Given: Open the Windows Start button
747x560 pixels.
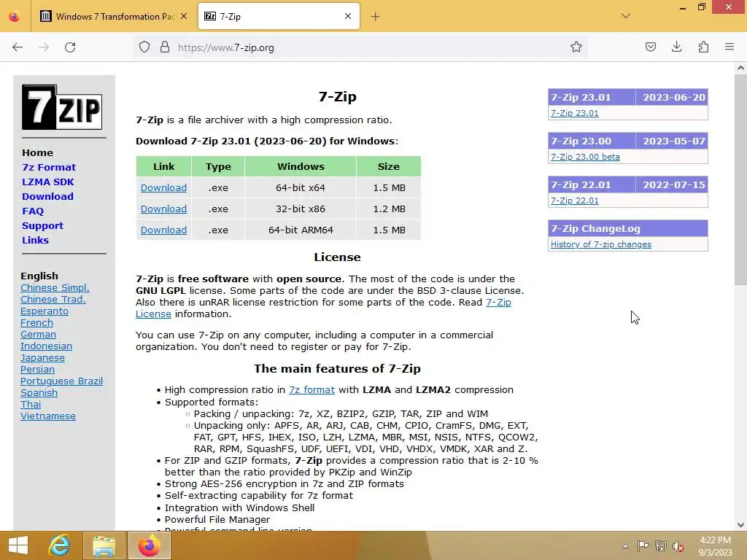Looking at the screenshot, I should pyautogui.click(x=18, y=545).
